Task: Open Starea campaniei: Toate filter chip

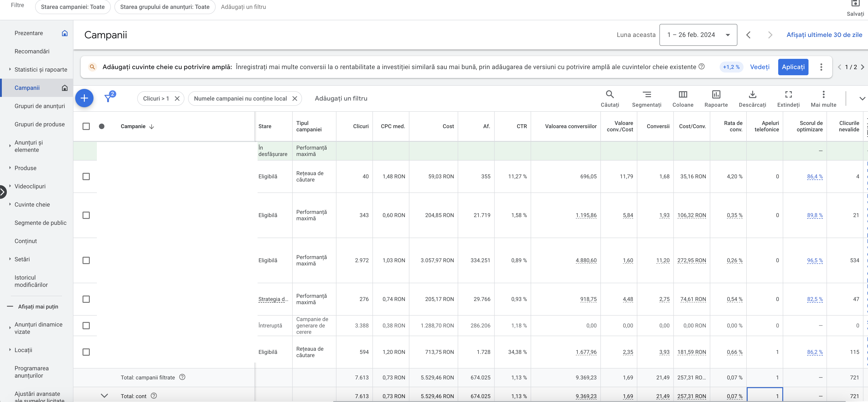Action: [73, 7]
